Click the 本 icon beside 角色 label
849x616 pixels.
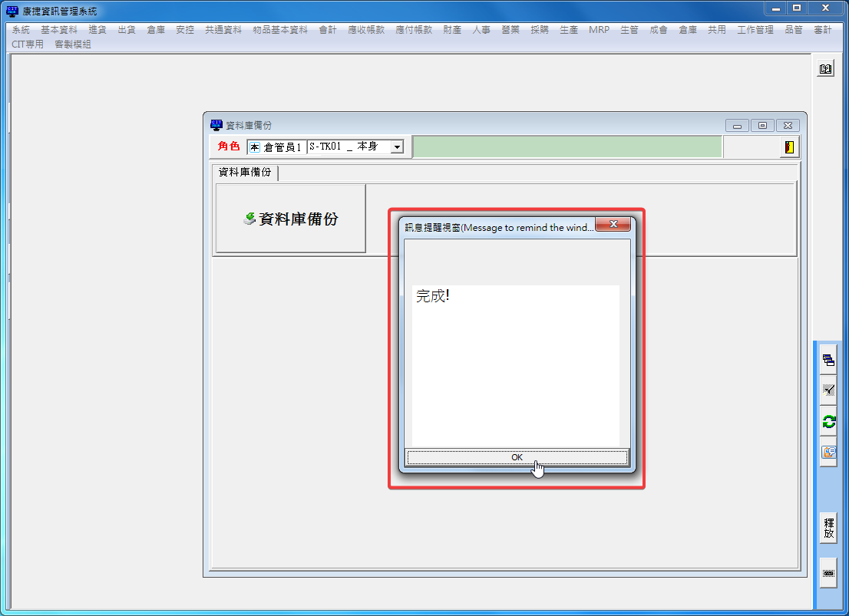pyautogui.click(x=255, y=147)
